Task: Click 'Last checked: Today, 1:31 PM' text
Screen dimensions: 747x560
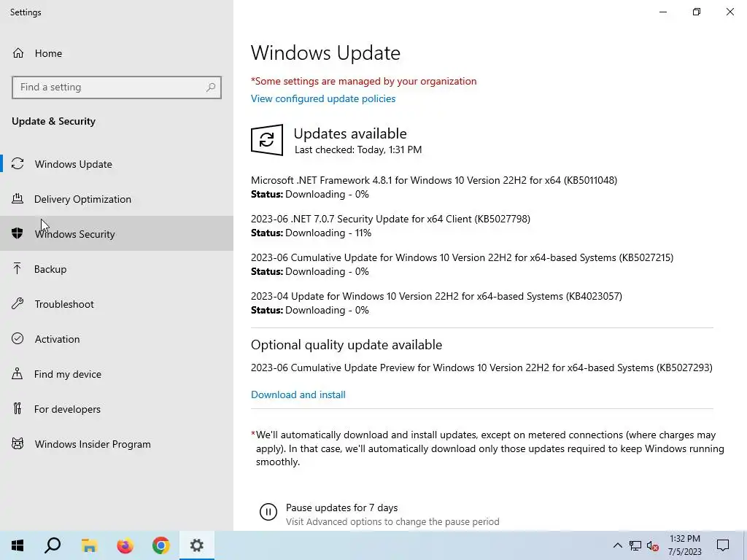Action: click(x=358, y=149)
